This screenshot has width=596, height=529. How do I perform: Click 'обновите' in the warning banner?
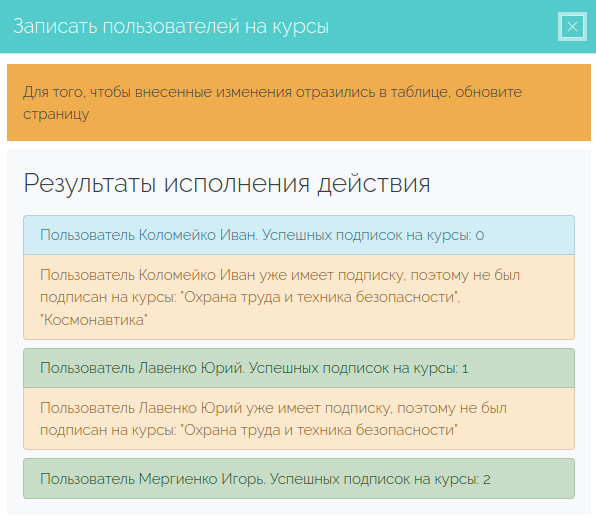488,92
